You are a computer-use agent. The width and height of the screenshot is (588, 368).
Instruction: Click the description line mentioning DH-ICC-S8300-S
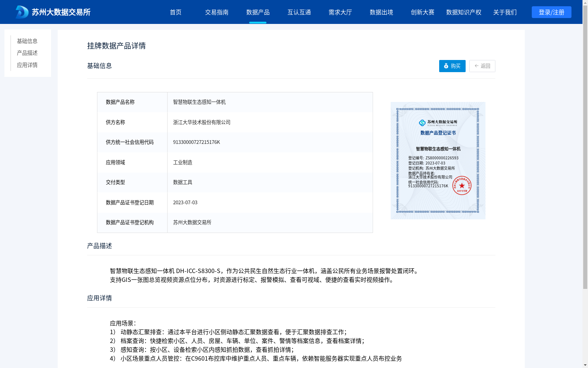coord(265,271)
